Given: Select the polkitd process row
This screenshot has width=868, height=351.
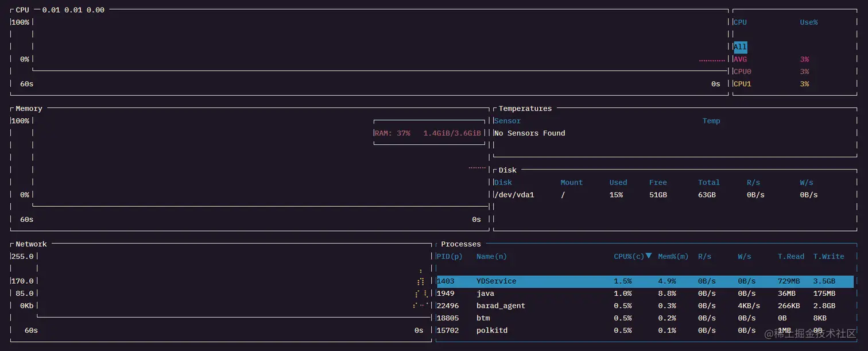Looking at the screenshot, I should click(x=492, y=330).
